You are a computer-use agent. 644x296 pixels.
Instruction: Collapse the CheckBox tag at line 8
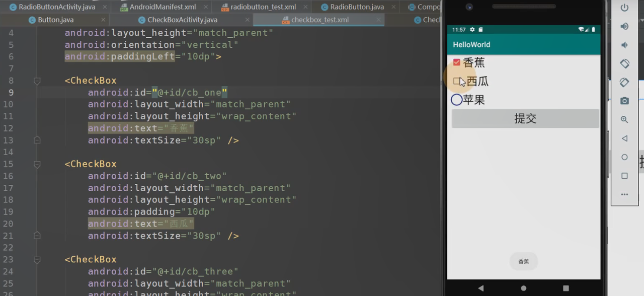(37, 81)
